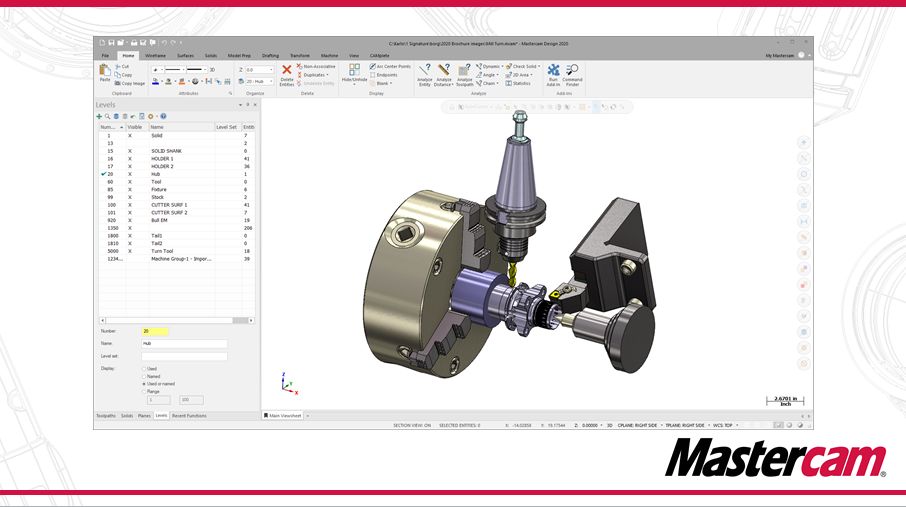The image size is (906, 507).
Task: Open the Command Finder magnifier icon
Action: tap(572, 70)
